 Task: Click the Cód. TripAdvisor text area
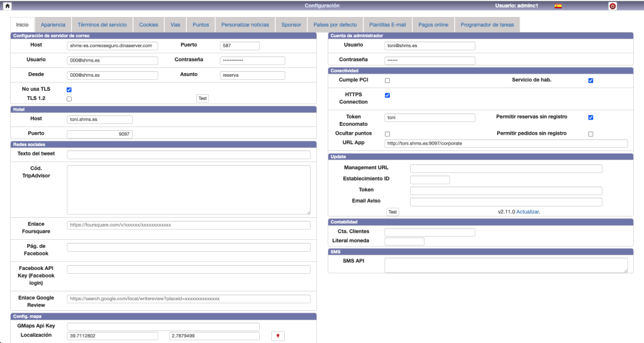point(189,190)
